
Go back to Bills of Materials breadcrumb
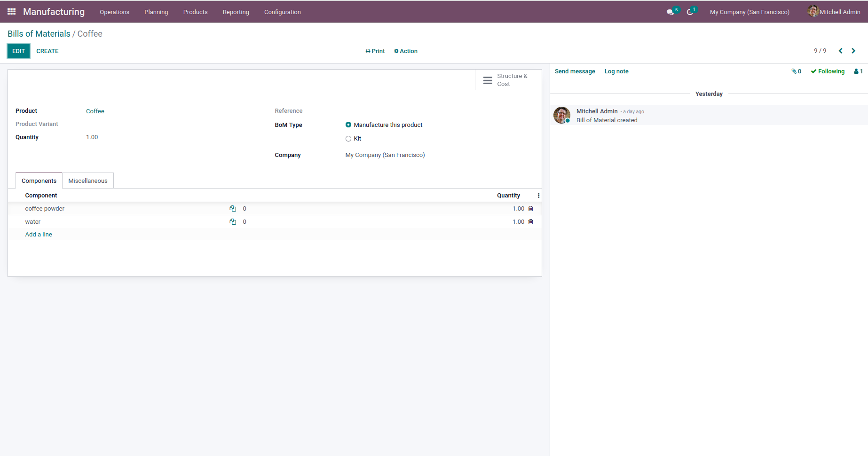click(x=39, y=34)
